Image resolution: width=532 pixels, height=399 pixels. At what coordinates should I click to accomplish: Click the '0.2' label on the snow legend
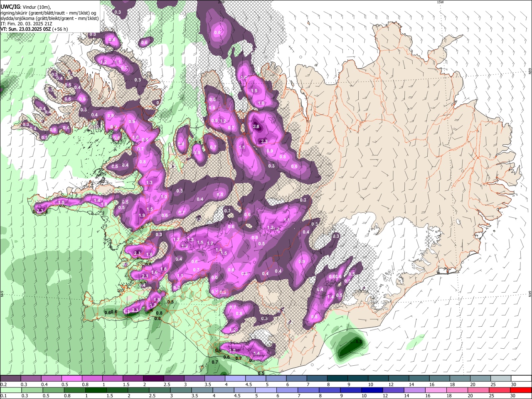click(x=3, y=384)
